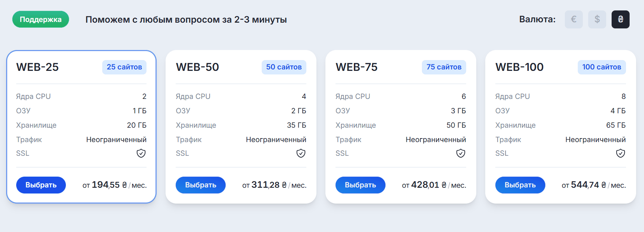
Task: Click the 100 сайтов badge
Action: pos(602,67)
